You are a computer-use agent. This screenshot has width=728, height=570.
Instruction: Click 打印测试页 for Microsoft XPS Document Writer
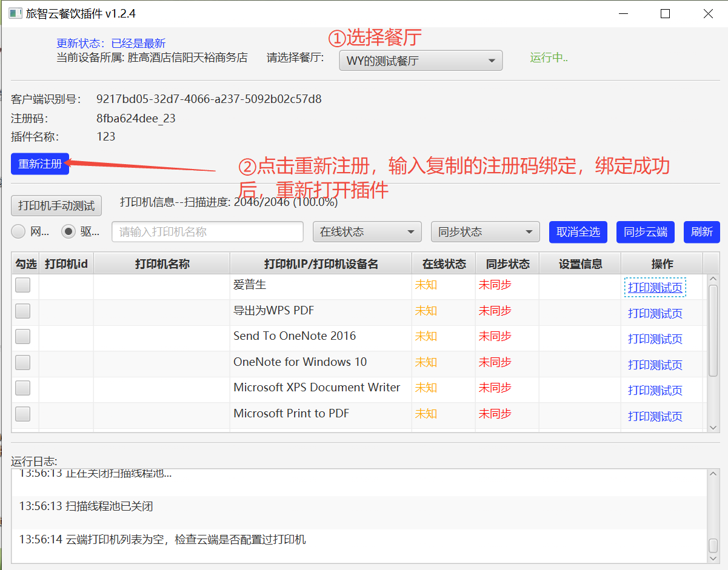655,391
